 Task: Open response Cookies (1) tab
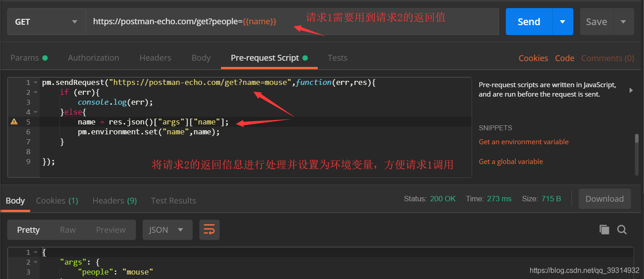(57, 200)
